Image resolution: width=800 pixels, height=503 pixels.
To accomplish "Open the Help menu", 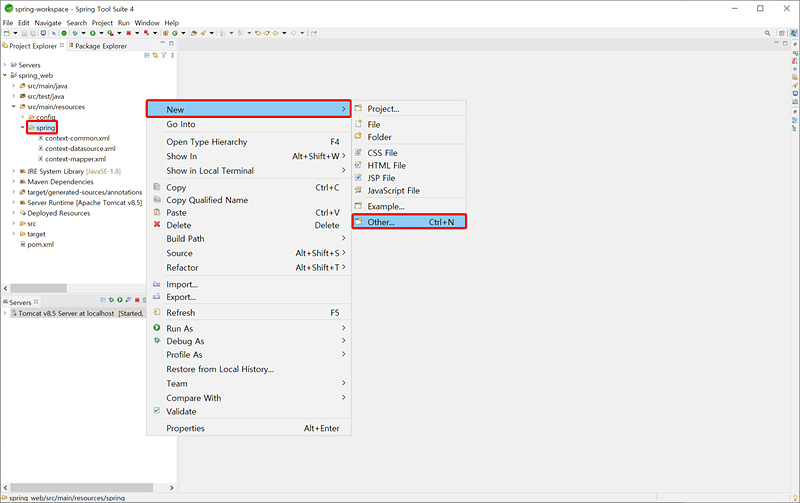I will point(171,23).
